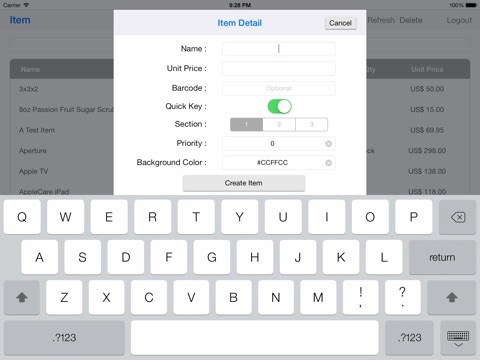Clear the Background Color field with its X icon
The height and width of the screenshot is (360, 480).
(x=328, y=163)
